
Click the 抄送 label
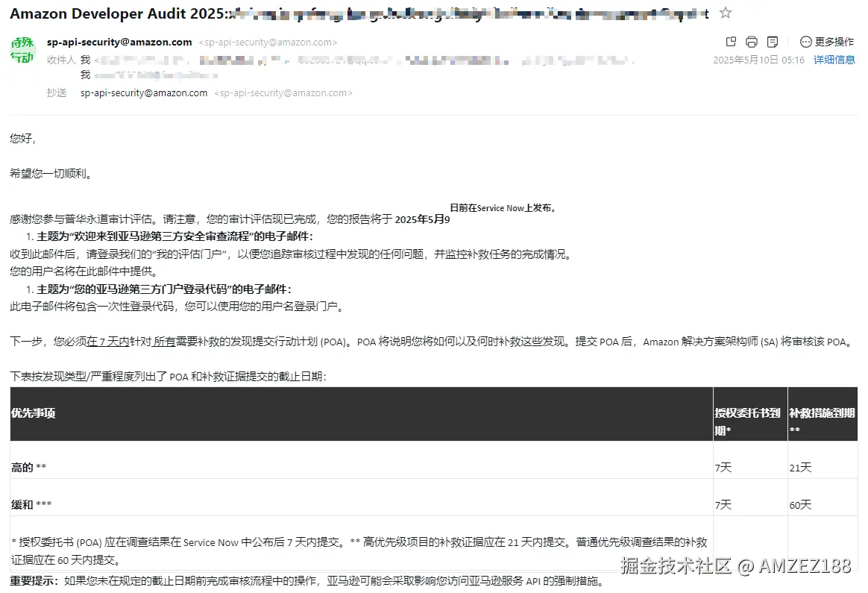coord(57,93)
